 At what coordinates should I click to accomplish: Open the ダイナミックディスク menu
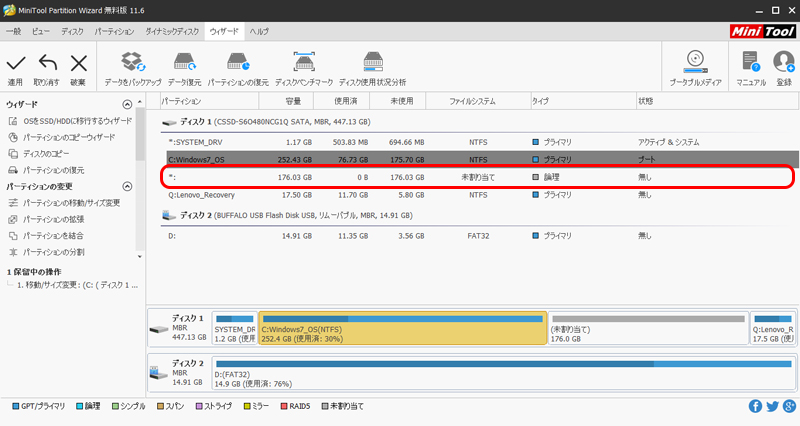click(x=172, y=32)
